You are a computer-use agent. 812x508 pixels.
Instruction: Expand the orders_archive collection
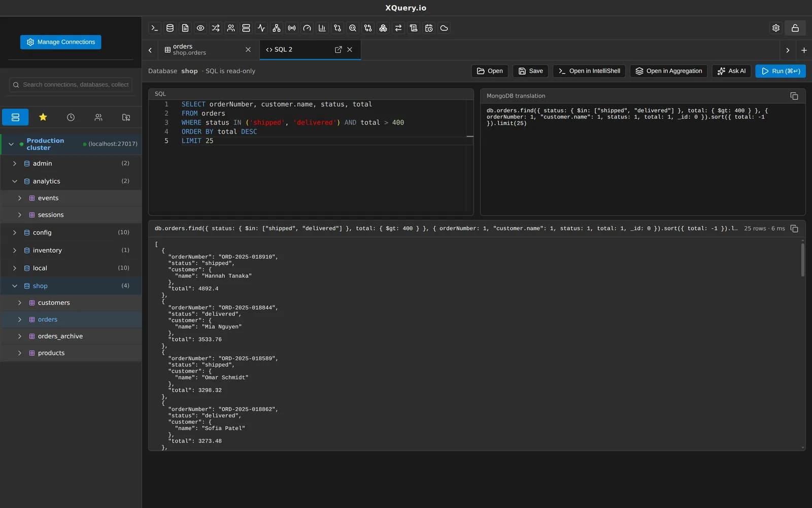pos(19,336)
